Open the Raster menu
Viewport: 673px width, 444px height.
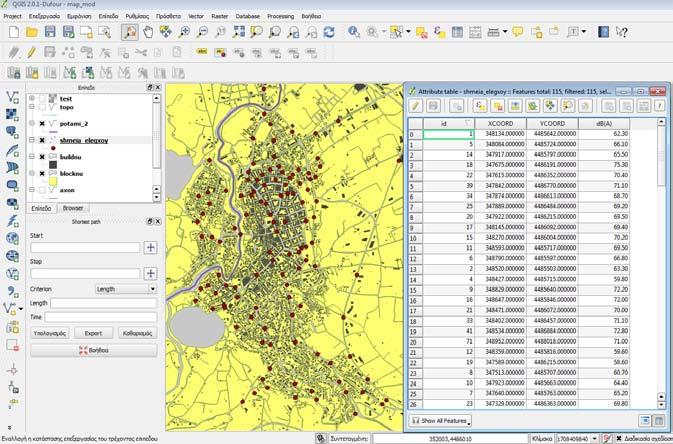click(x=220, y=16)
